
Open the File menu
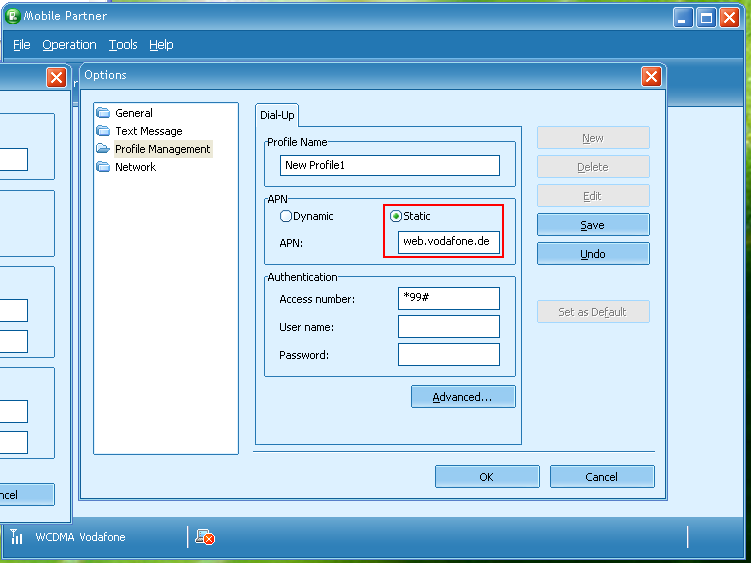(x=22, y=45)
